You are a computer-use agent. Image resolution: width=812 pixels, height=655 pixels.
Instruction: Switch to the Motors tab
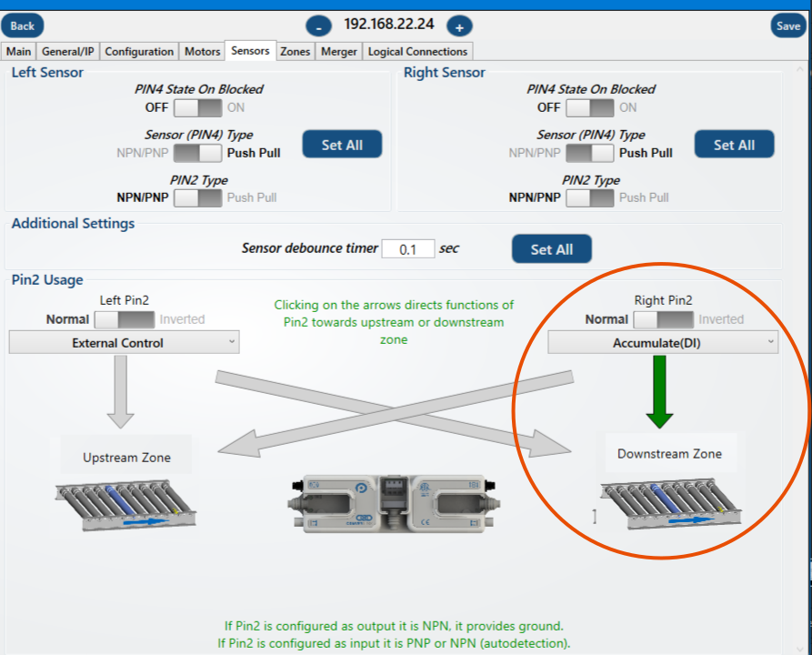203,51
